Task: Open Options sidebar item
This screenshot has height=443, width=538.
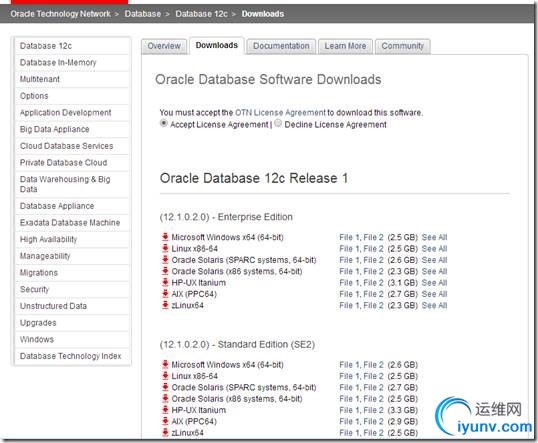Action: [x=72, y=96]
